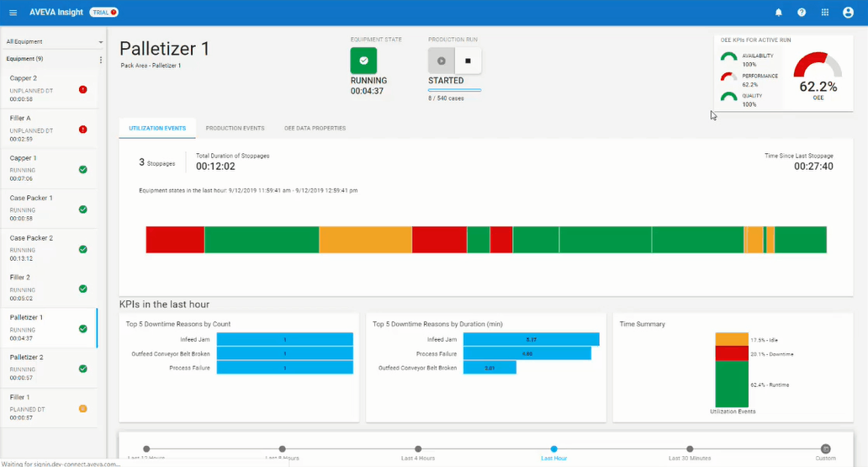Click the Infeed Jam duration bar

coord(531,339)
